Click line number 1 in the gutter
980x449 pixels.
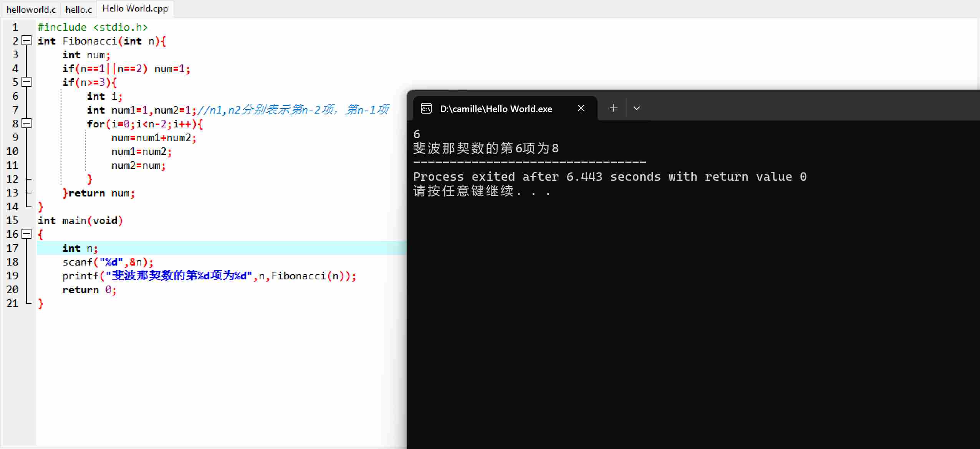15,27
